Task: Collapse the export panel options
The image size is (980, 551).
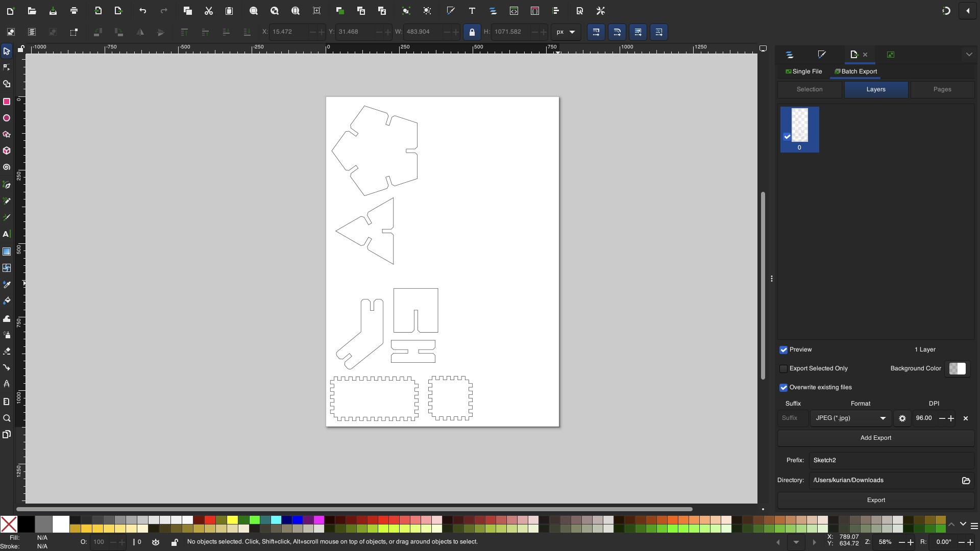Action: (969, 54)
